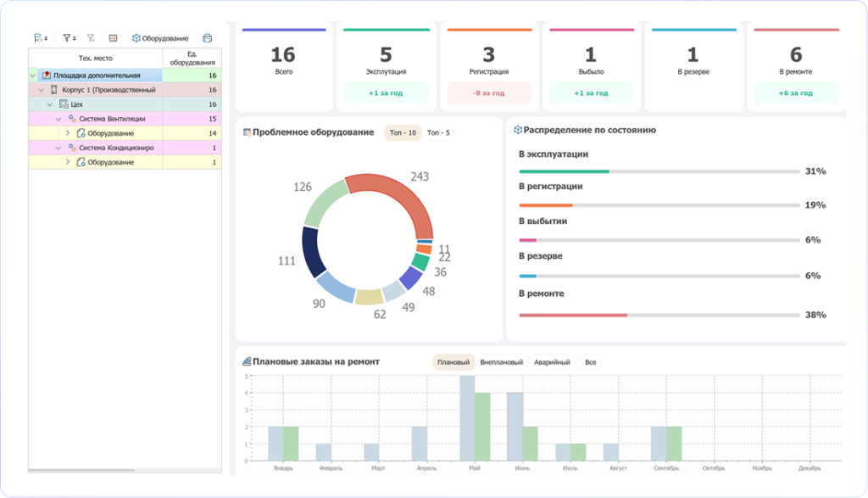Viewport: 868px width, 498px height.
Task: Click the Ед. оборудования column header
Action: tap(192, 59)
